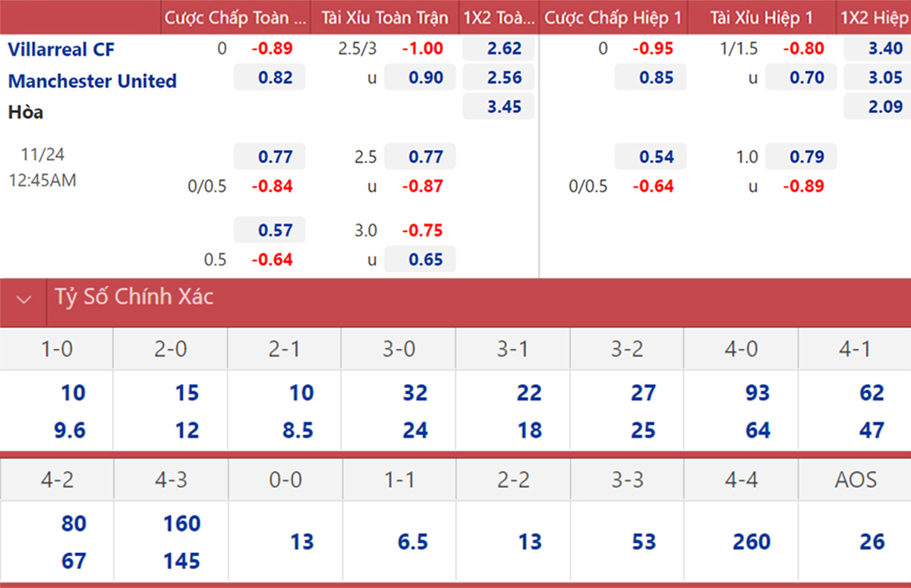
Task: Select under 2.5/3 odds 0.90
Action: pyautogui.click(x=420, y=77)
